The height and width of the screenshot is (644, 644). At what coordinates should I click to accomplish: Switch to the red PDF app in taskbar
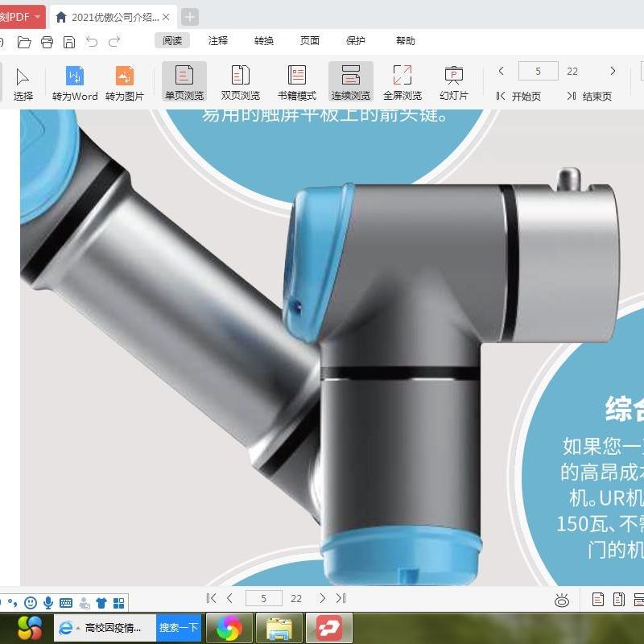329,628
